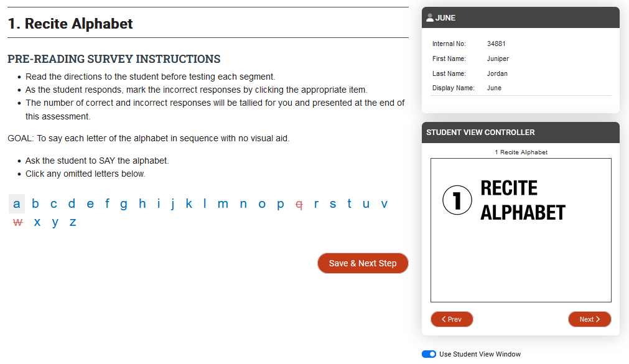Toggle the Use Student View Window switch
629x364 pixels.
429,354
